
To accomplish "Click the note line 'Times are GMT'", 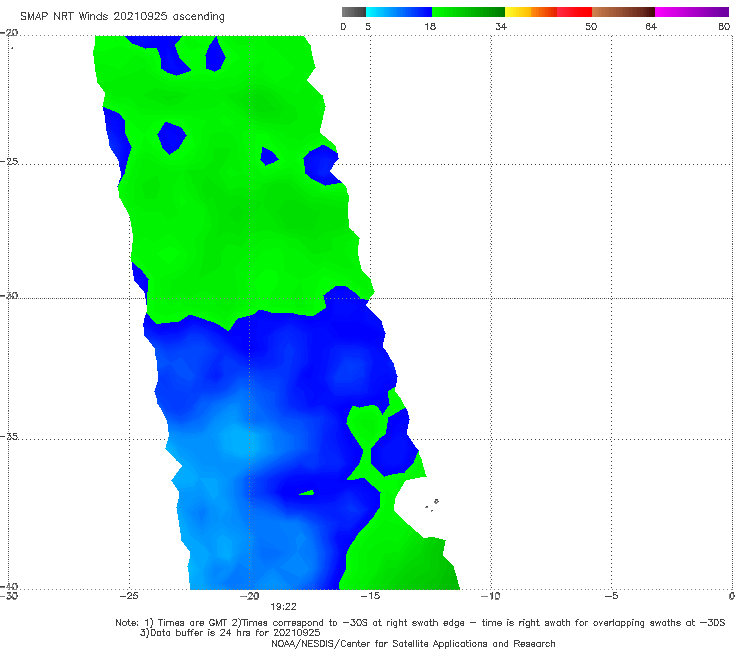I will [193, 623].
